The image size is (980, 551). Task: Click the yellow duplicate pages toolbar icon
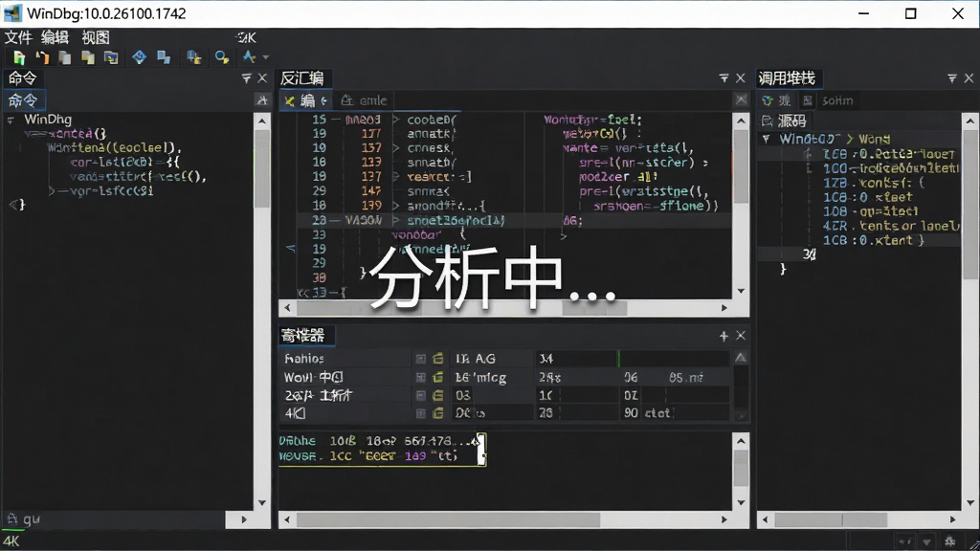point(87,57)
